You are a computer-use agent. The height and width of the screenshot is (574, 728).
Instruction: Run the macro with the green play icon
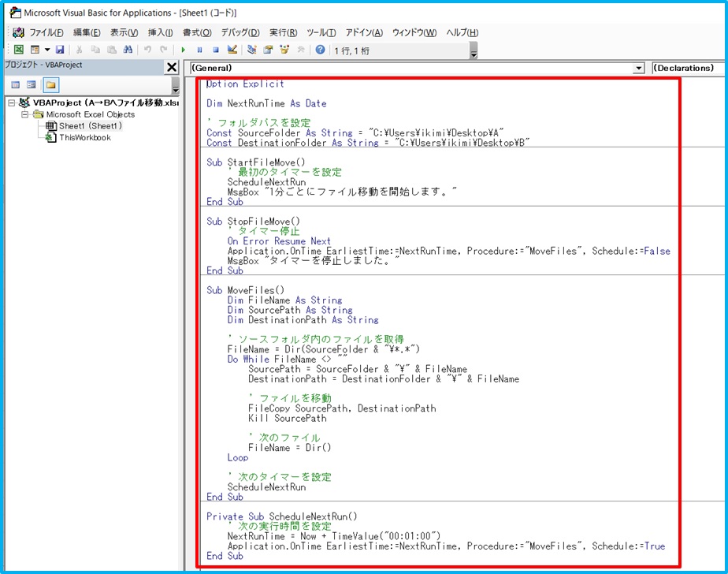point(184,50)
